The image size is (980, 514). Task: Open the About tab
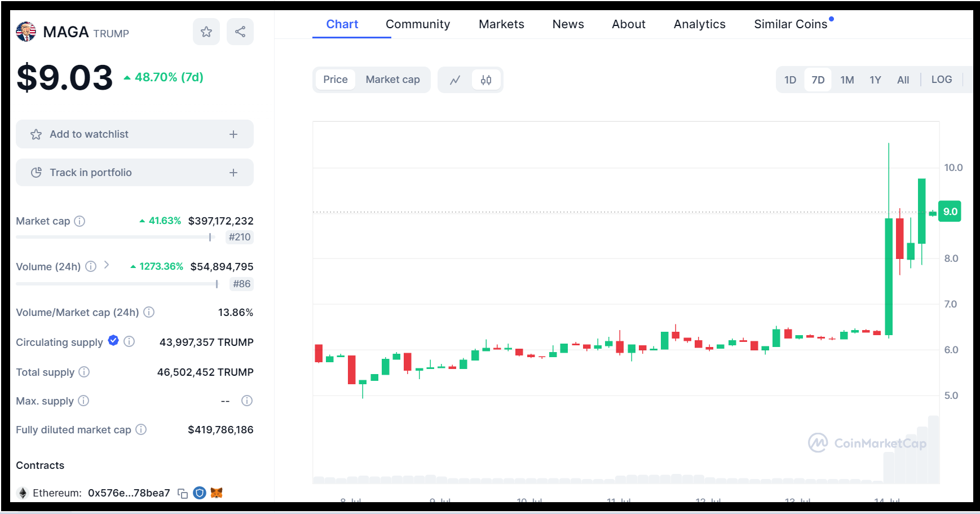click(x=629, y=24)
